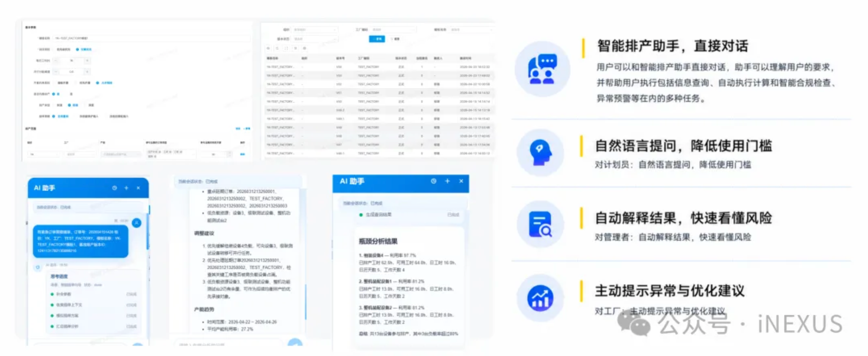Click the template name input field at top
The height and width of the screenshot is (356, 868).
[152, 38]
